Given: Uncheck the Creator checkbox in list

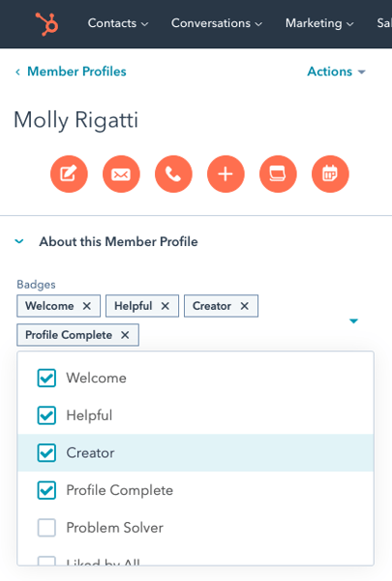Looking at the screenshot, I should pos(46,453).
